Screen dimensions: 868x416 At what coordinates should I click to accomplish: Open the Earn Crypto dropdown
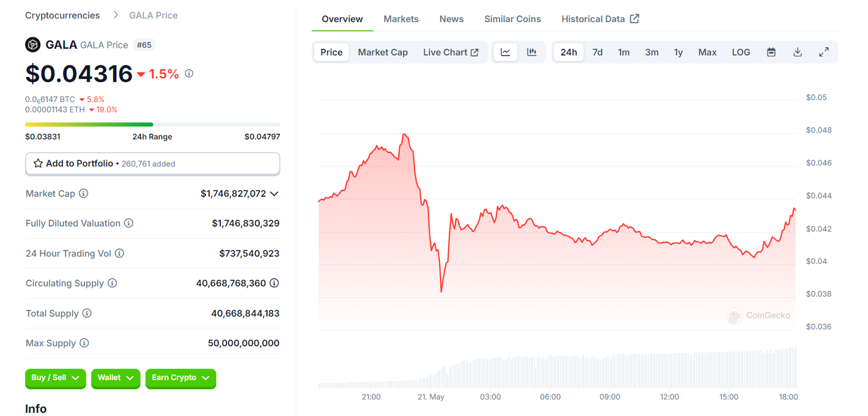coord(180,379)
